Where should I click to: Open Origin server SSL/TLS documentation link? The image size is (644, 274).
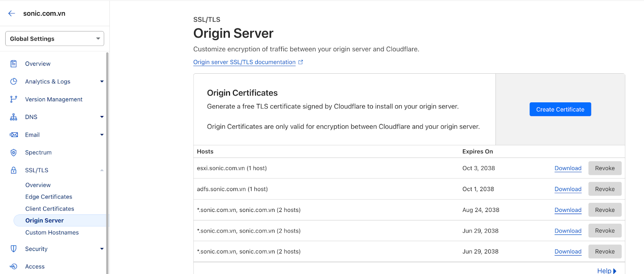pyautogui.click(x=244, y=62)
